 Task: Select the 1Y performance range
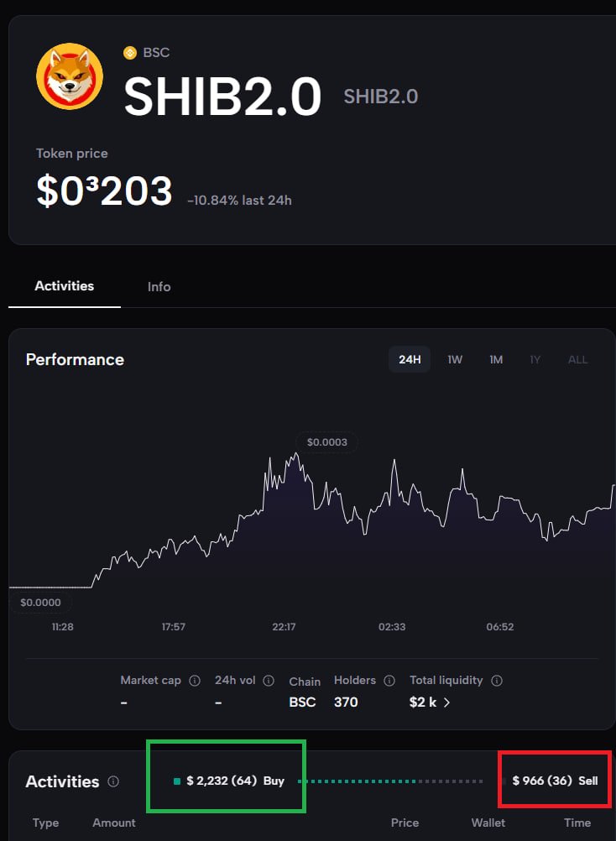[535, 359]
